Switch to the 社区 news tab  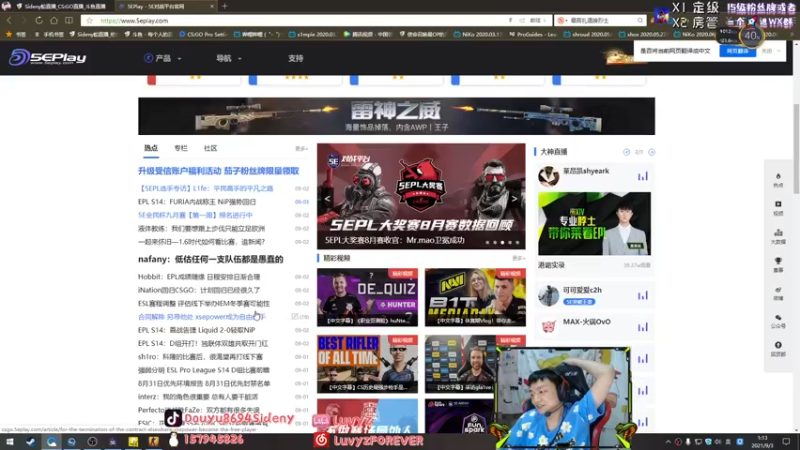(210, 148)
